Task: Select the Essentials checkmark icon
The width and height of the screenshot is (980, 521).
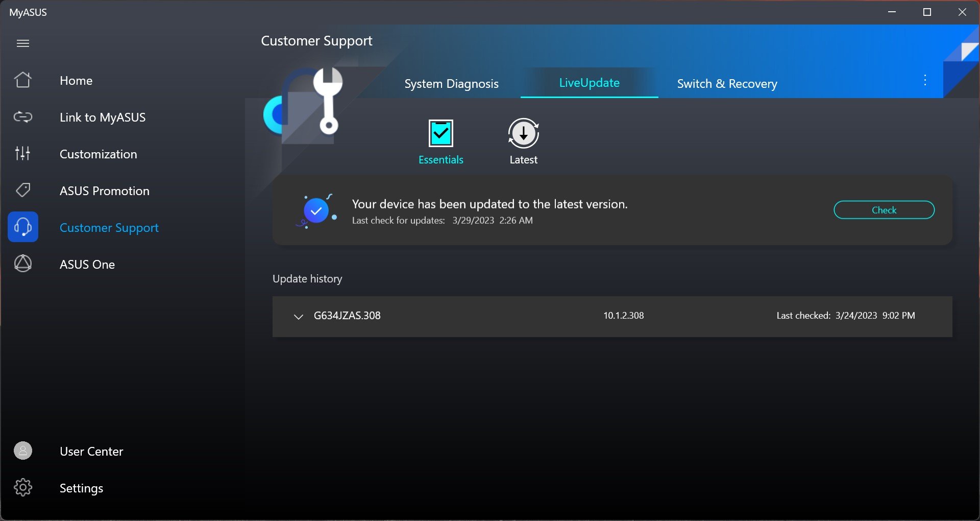Action: point(441,133)
